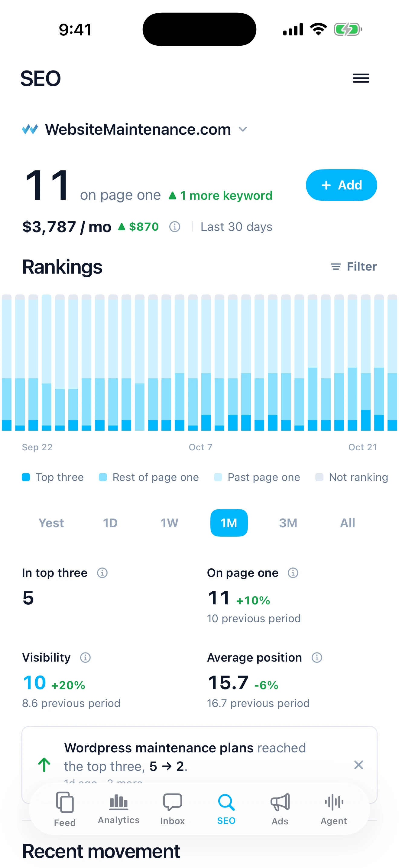Click the 10 previous period text

tap(254, 619)
